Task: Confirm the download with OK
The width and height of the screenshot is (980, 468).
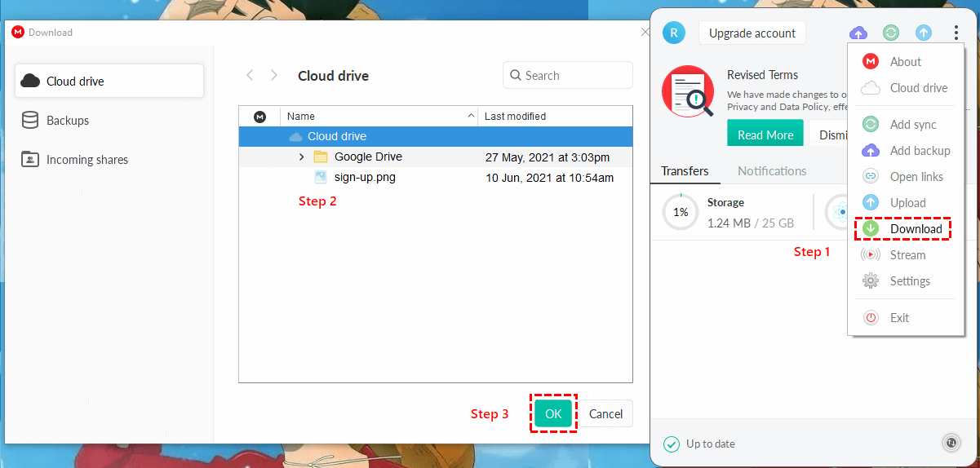Action: click(x=553, y=413)
